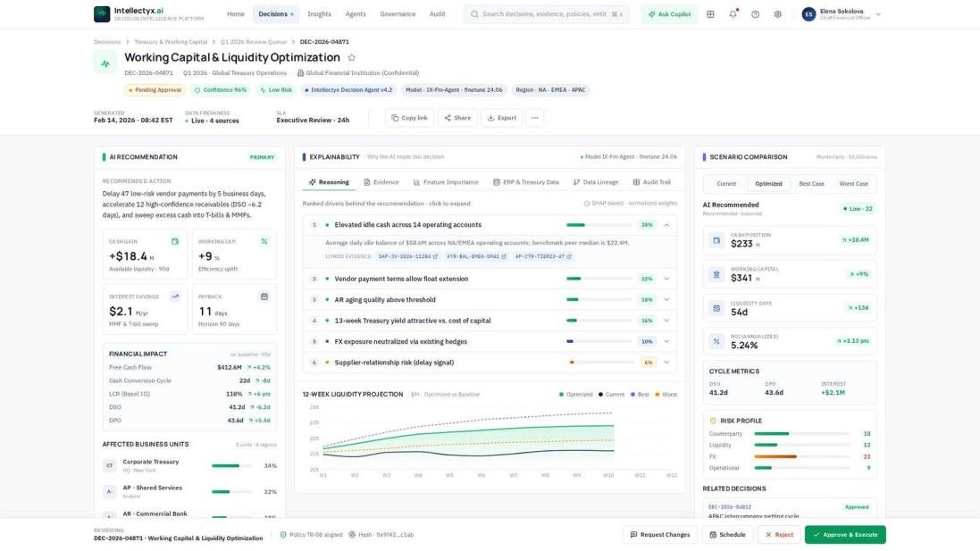The height and width of the screenshot is (551, 980).
Task: Open linked evidence AP-CTR-TIER23-47
Action: pyautogui.click(x=542, y=256)
